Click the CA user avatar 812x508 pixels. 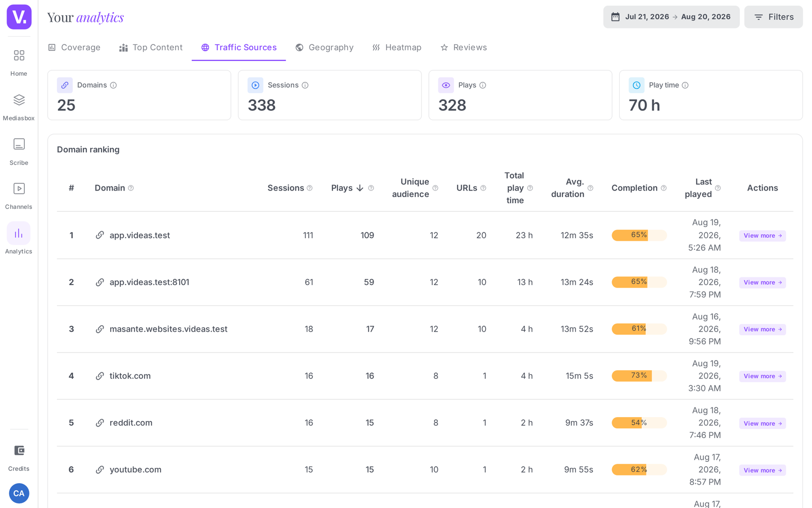pos(19,493)
